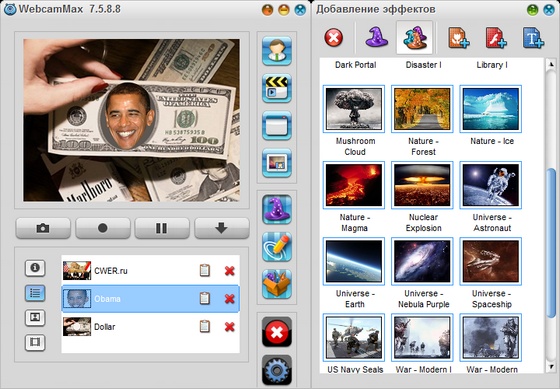
Task: Click the add Flash effect icon
Action: [x=496, y=38]
